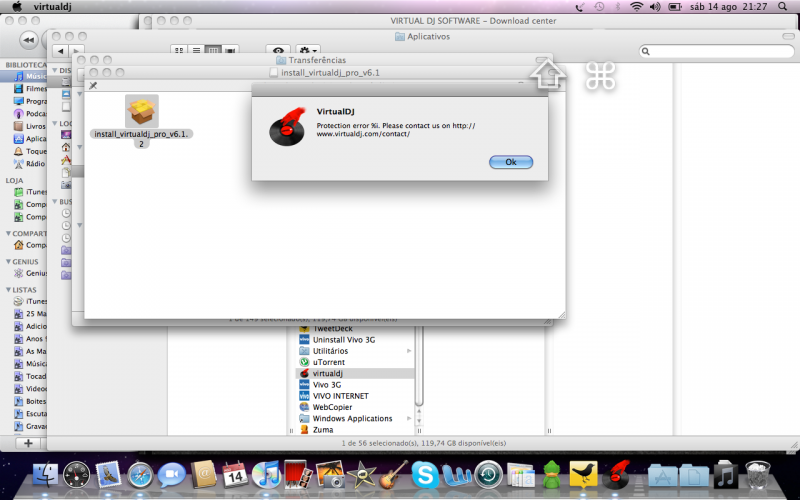Open the Apple menu
The height and width of the screenshot is (500, 800).
tap(17, 7)
